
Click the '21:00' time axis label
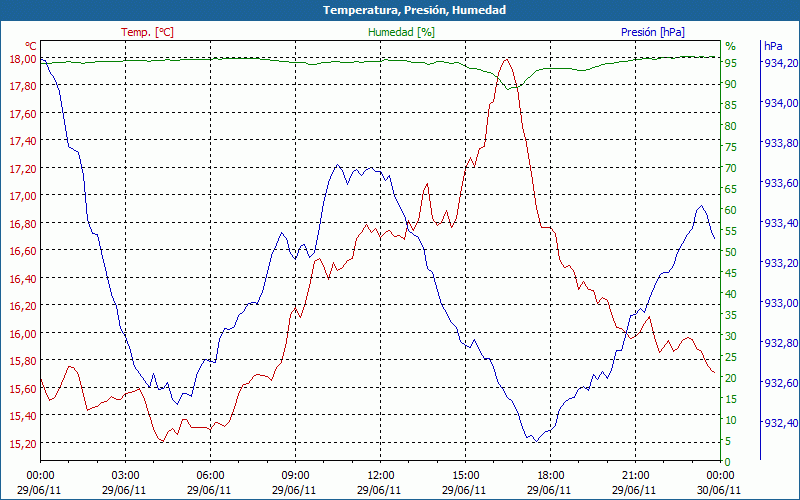636,477
